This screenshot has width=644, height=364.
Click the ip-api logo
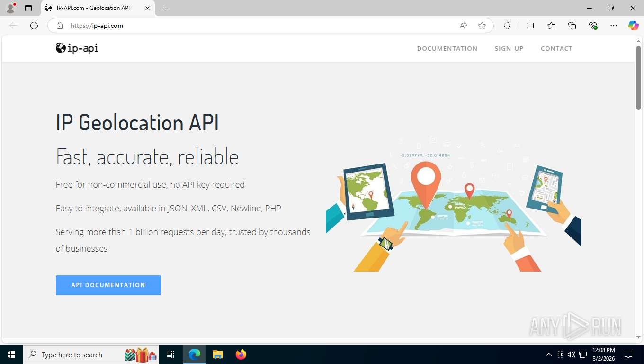(77, 48)
